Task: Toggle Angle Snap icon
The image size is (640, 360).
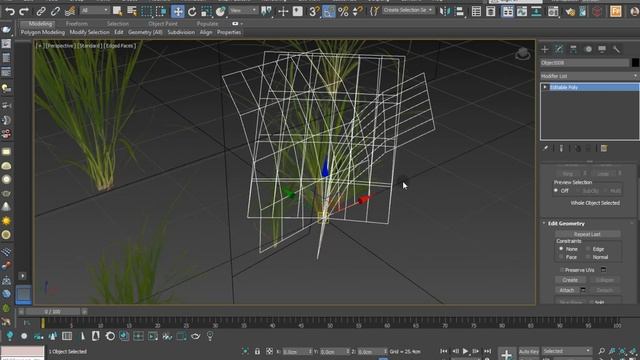Action: tap(329, 11)
